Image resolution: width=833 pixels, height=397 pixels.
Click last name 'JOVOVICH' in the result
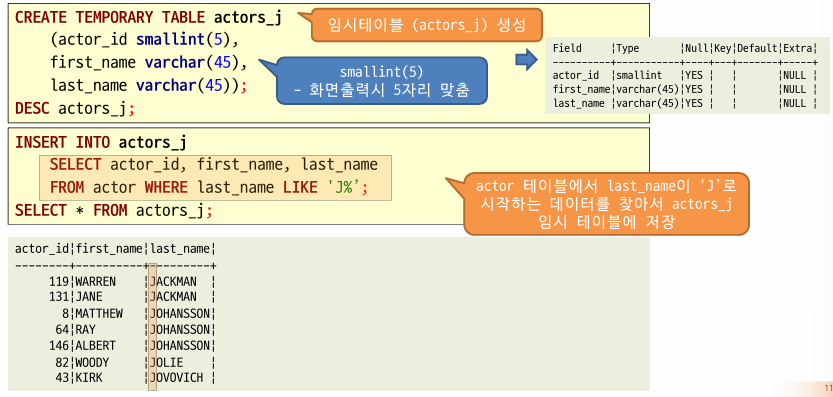click(x=177, y=378)
